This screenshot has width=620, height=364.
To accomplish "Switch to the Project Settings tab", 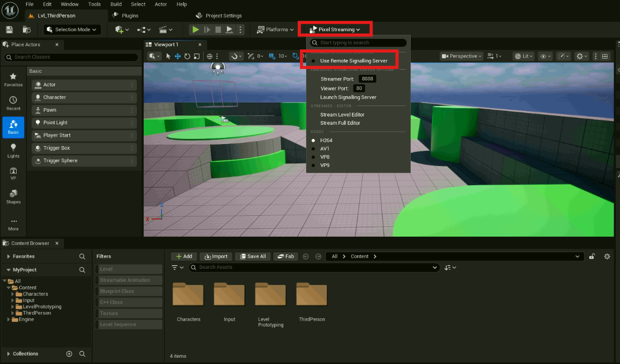I will (219, 16).
